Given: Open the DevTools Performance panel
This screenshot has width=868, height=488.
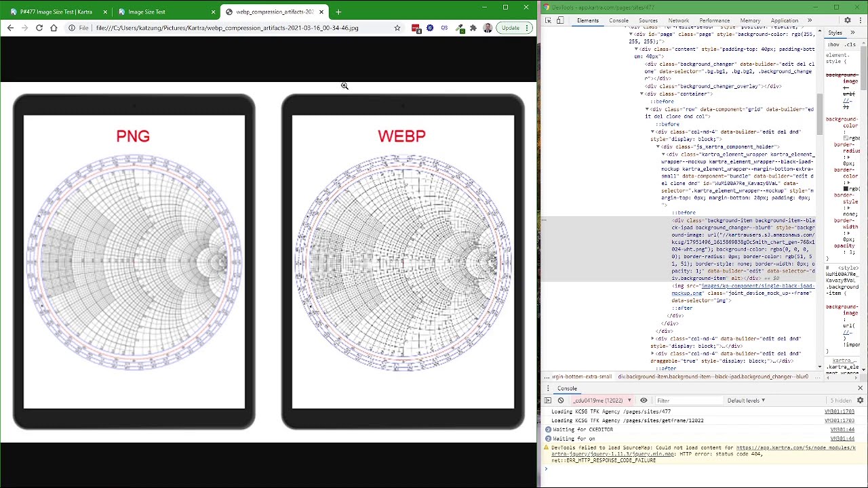Looking at the screenshot, I should click(x=714, y=20).
